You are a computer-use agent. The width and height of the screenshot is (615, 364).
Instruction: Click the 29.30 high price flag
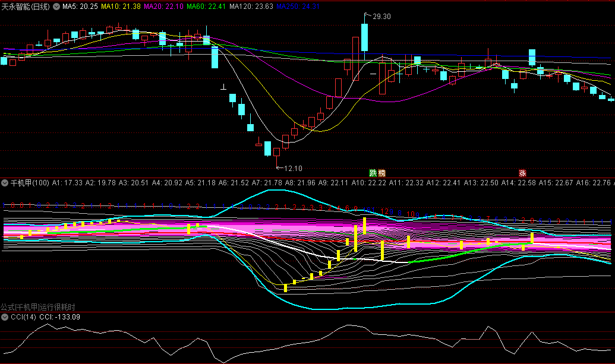click(x=381, y=17)
